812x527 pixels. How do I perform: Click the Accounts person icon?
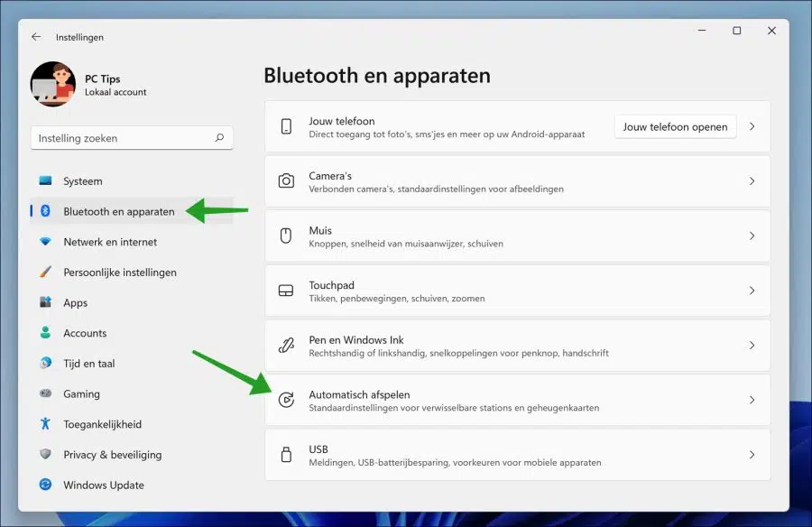(46, 333)
